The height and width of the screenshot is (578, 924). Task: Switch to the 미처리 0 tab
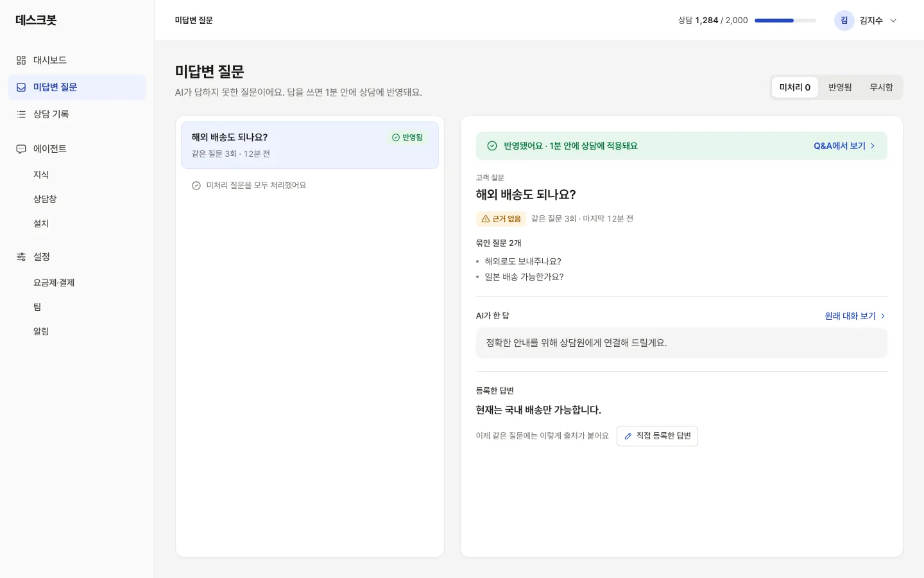795,87
